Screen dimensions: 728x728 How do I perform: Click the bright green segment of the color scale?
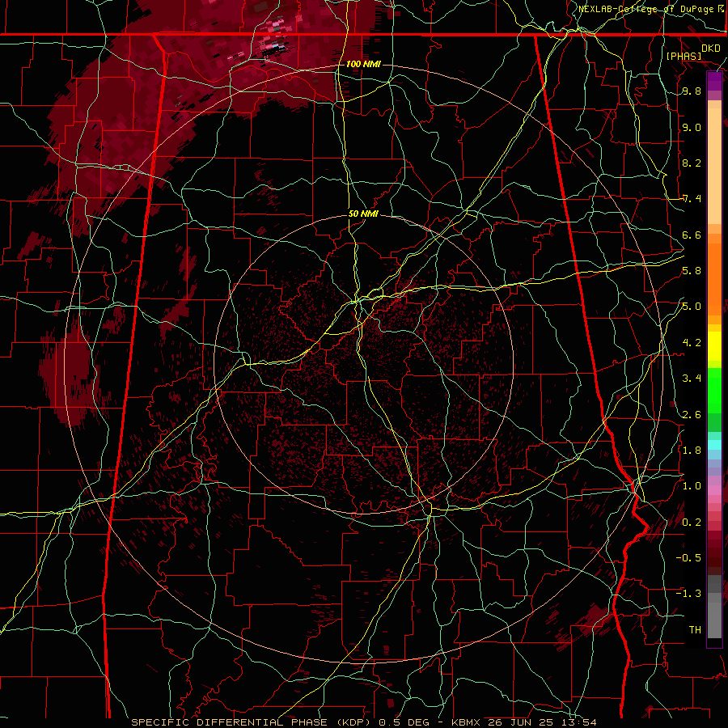(714, 392)
